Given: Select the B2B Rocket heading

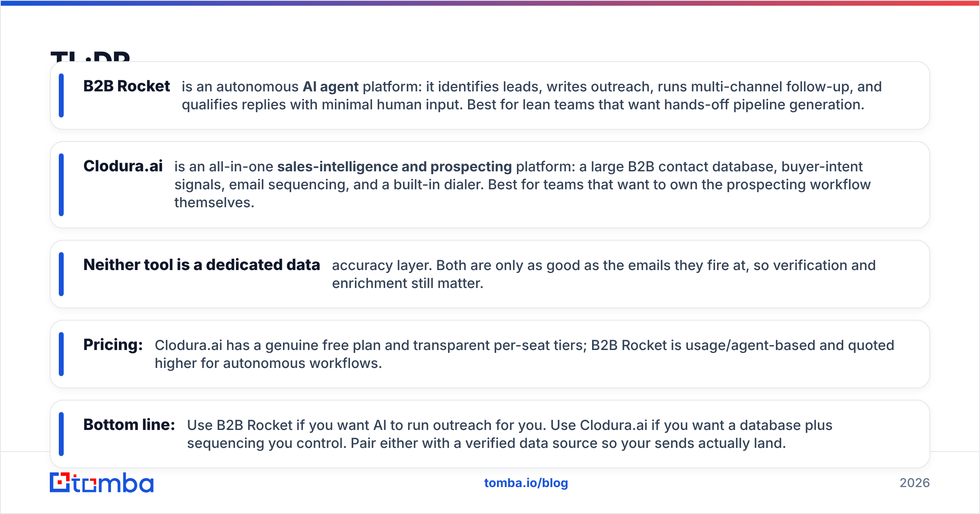Looking at the screenshot, I should [x=127, y=86].
